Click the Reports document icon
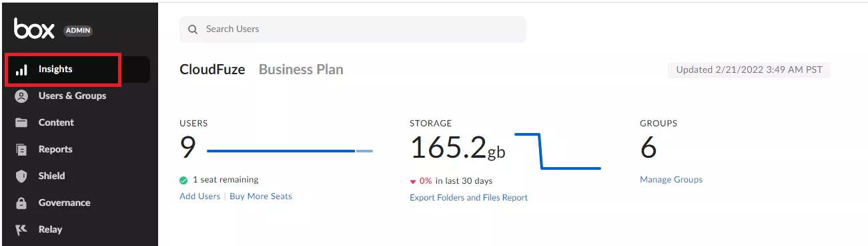868x246 pixels. pyautogui.click(x=21, y=150)
